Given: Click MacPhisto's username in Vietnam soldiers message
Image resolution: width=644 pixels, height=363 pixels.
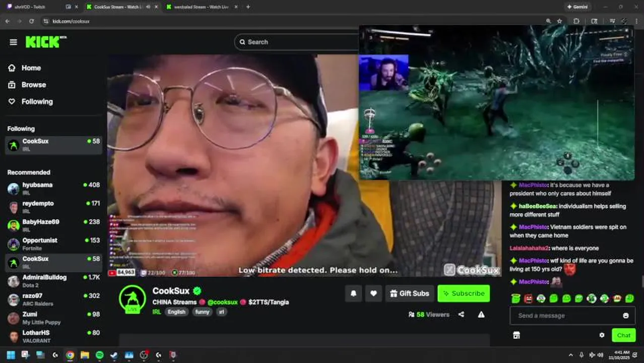Looking at the screenshot, I should pyautogui.click(x=533, y=227).
